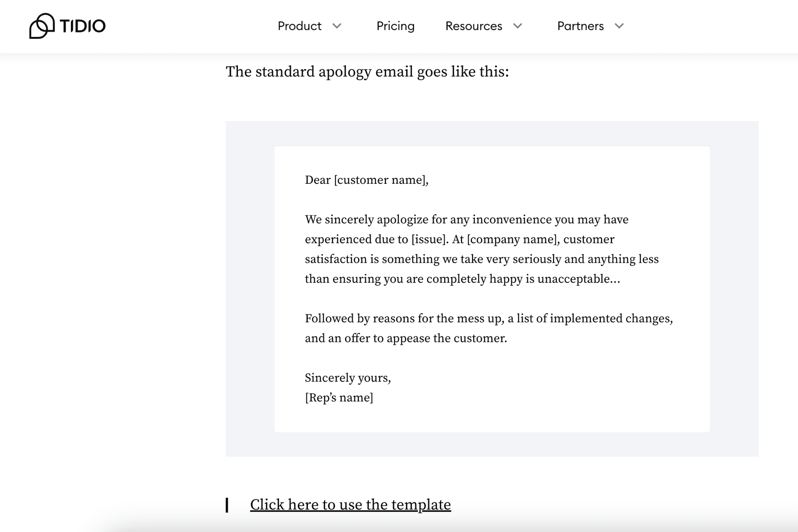Expand the Resources navigation dropdown

pyautogui.click(x=474, y=26)
